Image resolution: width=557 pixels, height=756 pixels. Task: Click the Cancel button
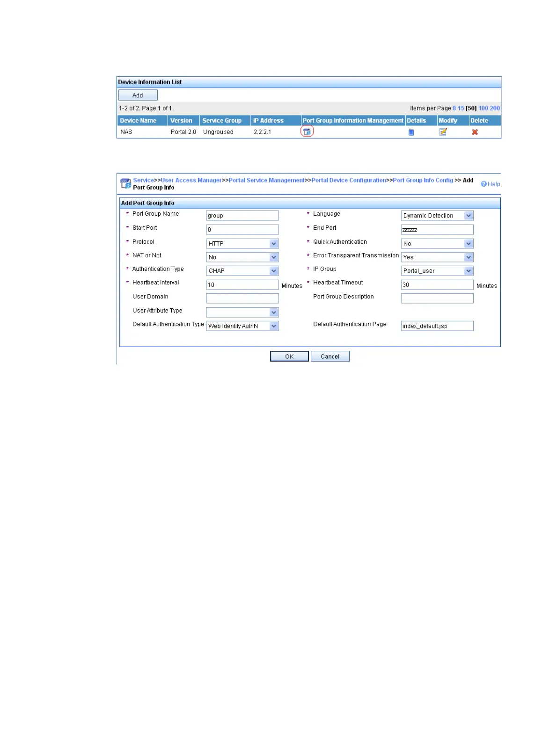coord(330,356)
